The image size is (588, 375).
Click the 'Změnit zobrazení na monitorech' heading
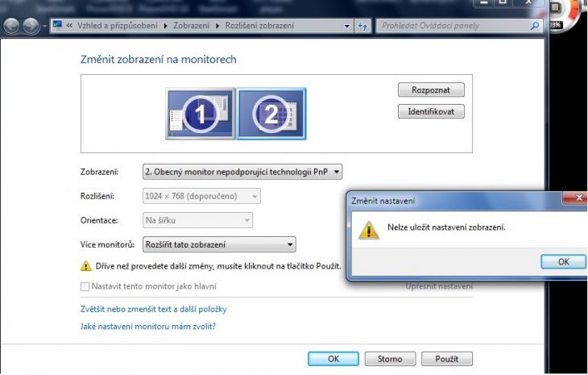[x=158, y=60]
